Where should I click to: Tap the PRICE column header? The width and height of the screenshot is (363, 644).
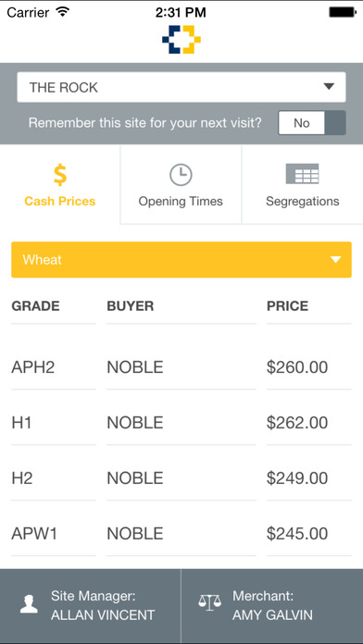(x=287, y=306)
